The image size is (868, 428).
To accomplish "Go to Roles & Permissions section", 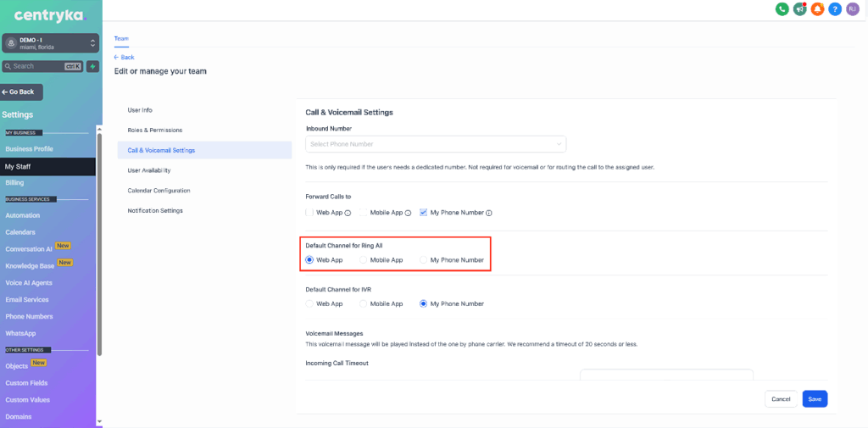I will [x=154, y=130].
